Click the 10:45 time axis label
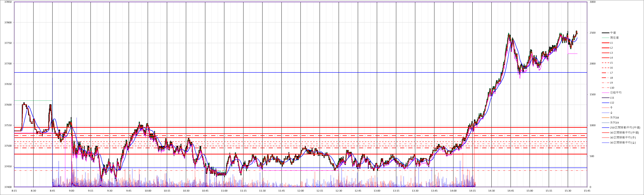Screen dimensions: 644x195 pyautogui.click(x=205, y=191)
